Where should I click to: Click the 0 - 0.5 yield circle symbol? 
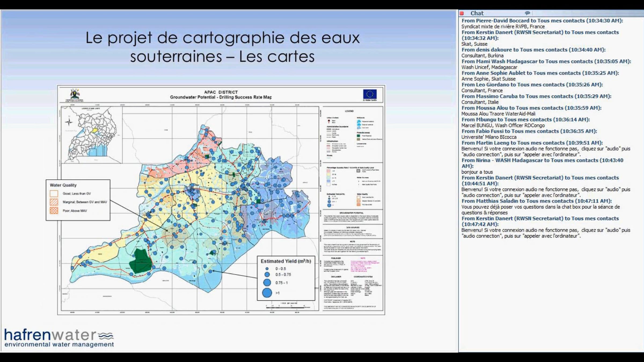267,268
